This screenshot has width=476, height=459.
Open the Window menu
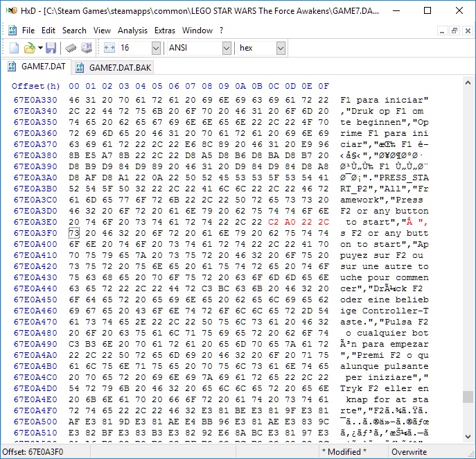[197, 31]
